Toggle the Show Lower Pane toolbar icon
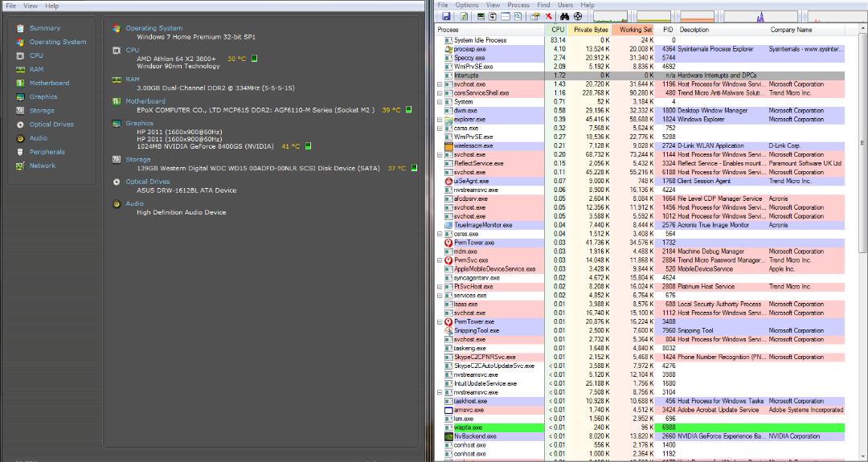The width and height of the screenshot is (868, 462). tap(506, 17)
